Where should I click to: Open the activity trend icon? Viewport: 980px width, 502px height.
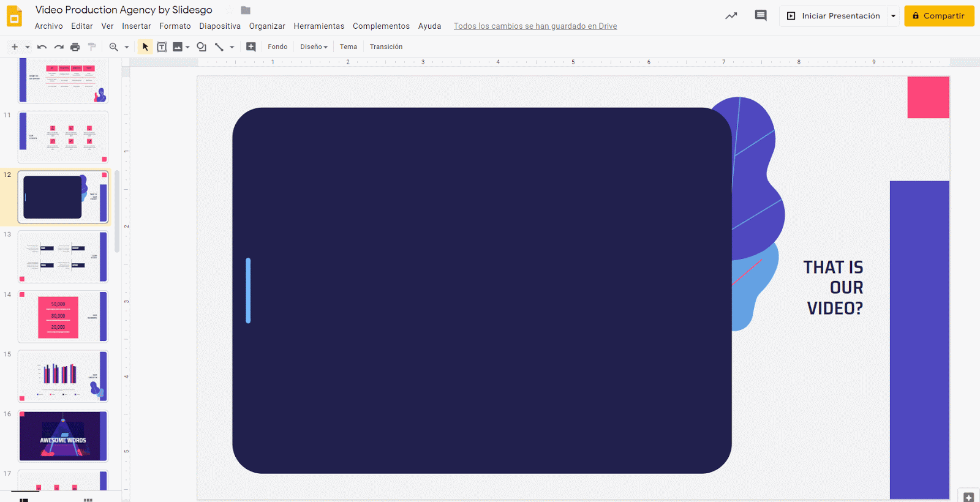pos(731,16)
